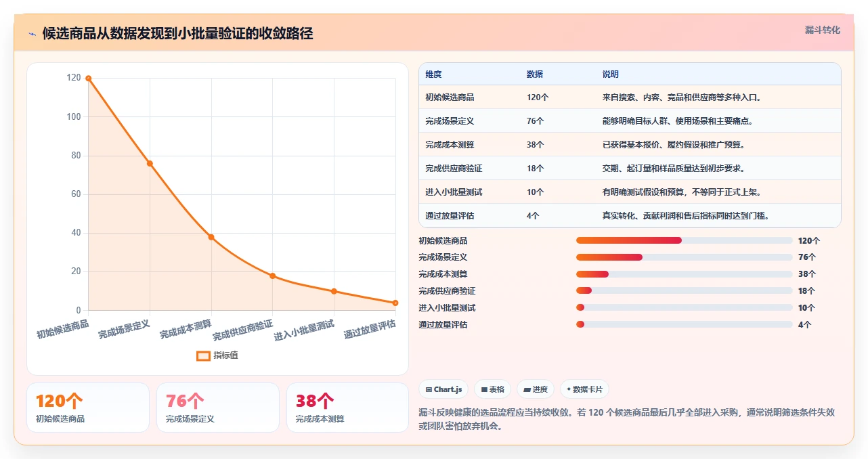Select table cell 完成供应商验证 in 维度 column
868x459 pixels.
[454, 169]
